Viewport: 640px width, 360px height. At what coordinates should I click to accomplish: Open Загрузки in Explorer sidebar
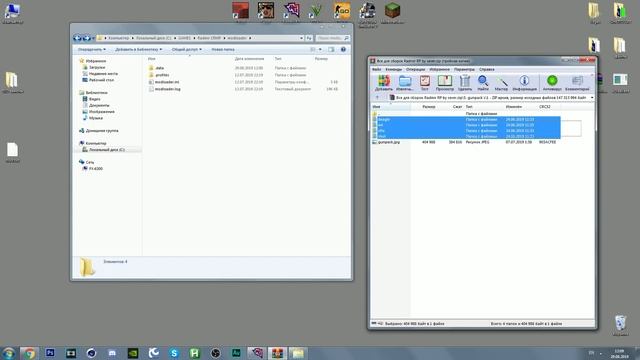coord(94,67)
